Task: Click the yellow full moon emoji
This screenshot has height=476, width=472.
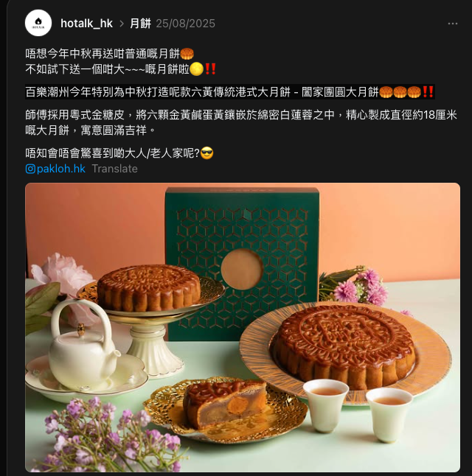Action: 196,69
